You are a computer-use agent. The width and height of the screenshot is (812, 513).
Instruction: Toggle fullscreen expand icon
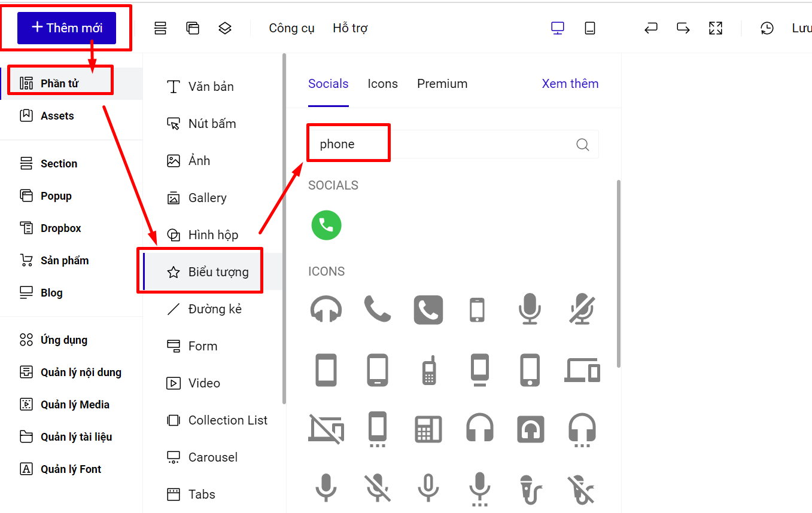[716, 28]
